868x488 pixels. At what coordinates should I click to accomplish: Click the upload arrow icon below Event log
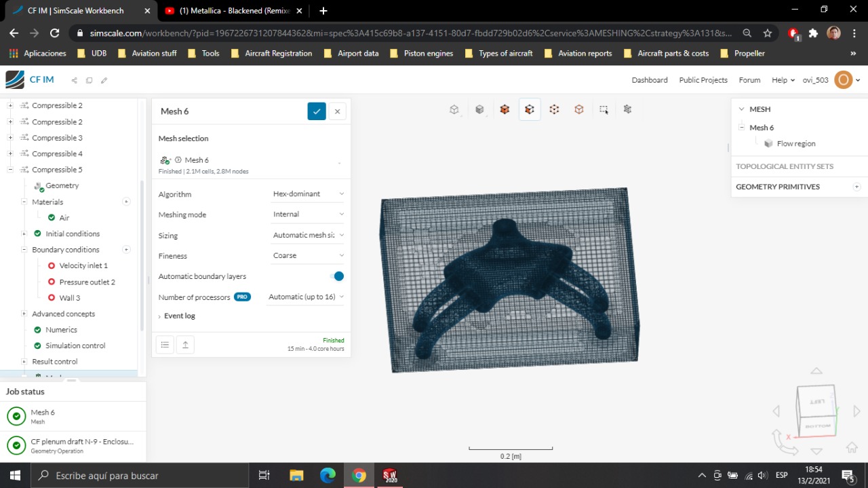coord(185,345)
